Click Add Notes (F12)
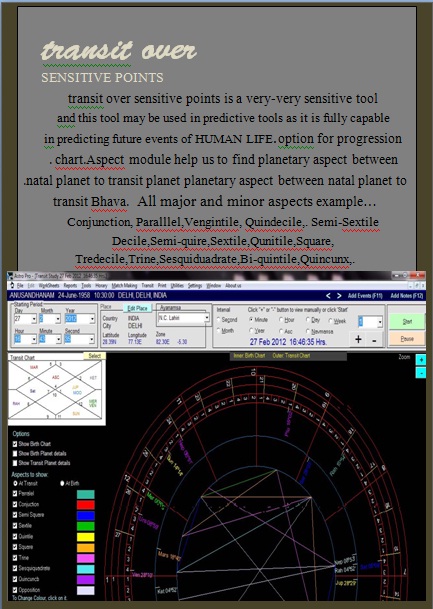This screenshot has width=433, height=609. click(407, 296)
